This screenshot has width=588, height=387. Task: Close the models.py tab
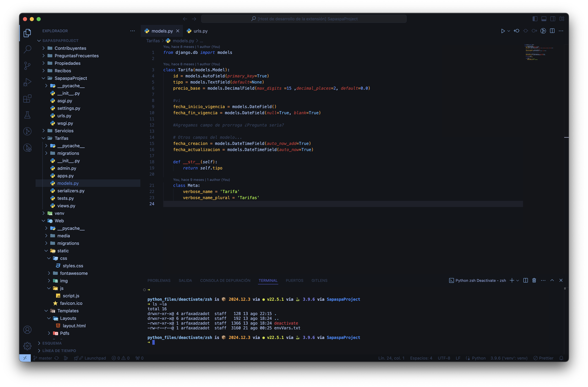(x=178, y=31)
